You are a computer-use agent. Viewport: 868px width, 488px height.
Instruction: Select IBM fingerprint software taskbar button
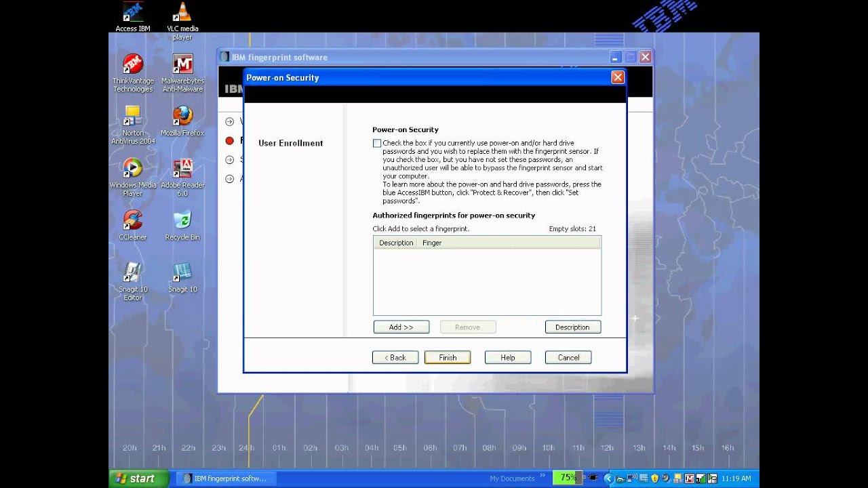point(225,479)
